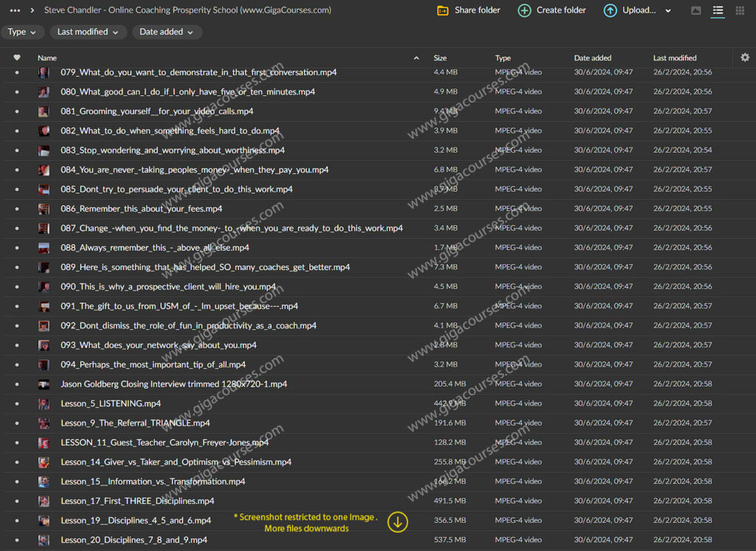
Task: Sort files by Name column header
Action: [x=47, y=58]
